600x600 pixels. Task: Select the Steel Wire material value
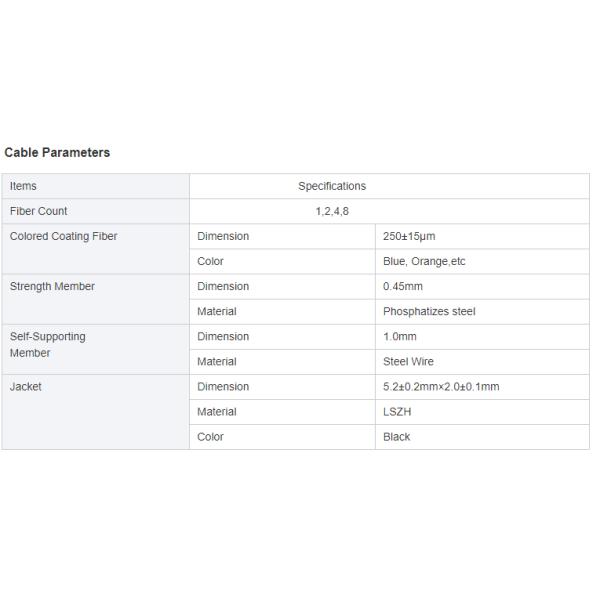408,361
